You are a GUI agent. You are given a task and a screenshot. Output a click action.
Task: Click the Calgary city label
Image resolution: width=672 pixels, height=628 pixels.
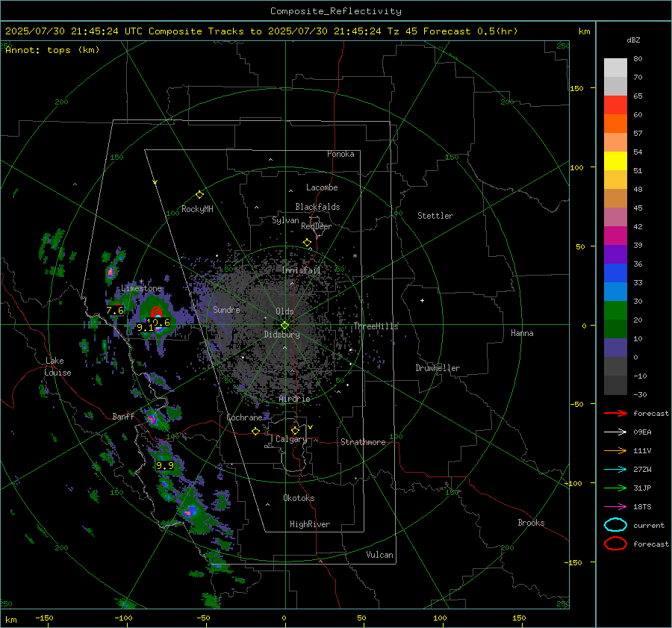point(291,439)
